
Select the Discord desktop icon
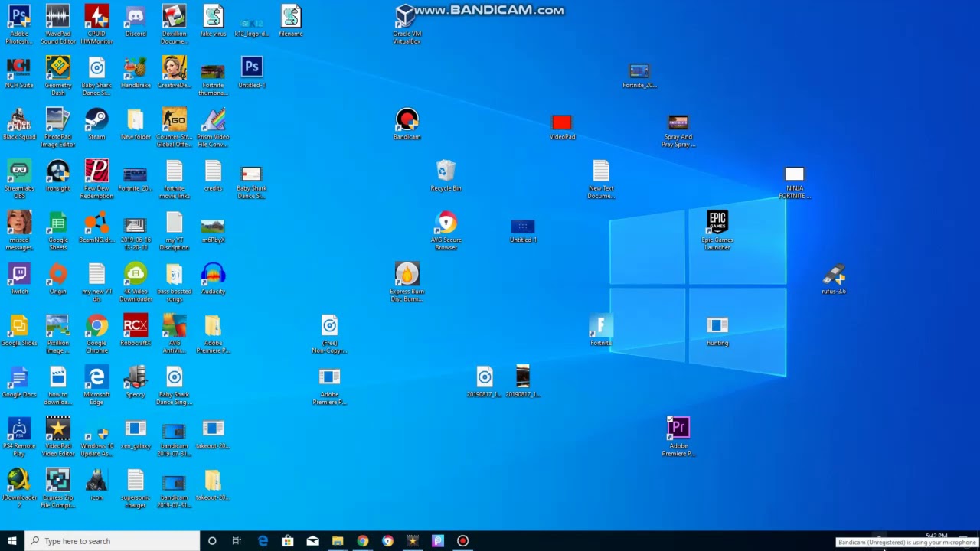point(136,21)
